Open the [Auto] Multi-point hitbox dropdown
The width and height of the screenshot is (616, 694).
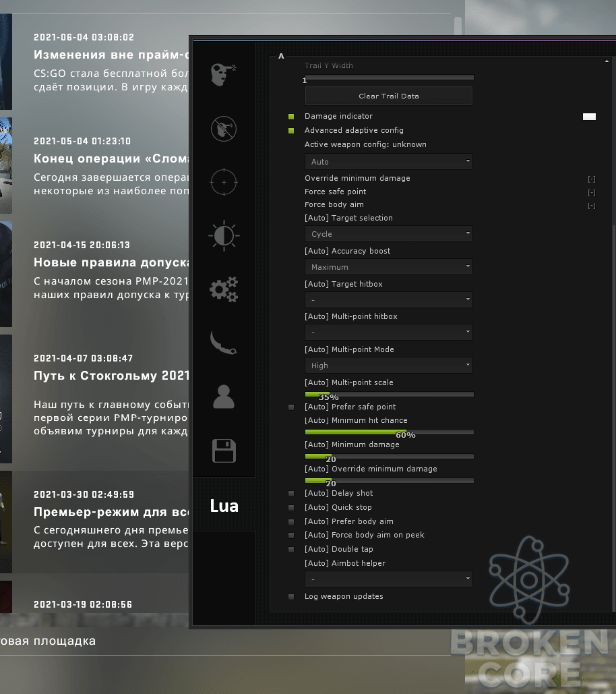(x=389, y=332)
